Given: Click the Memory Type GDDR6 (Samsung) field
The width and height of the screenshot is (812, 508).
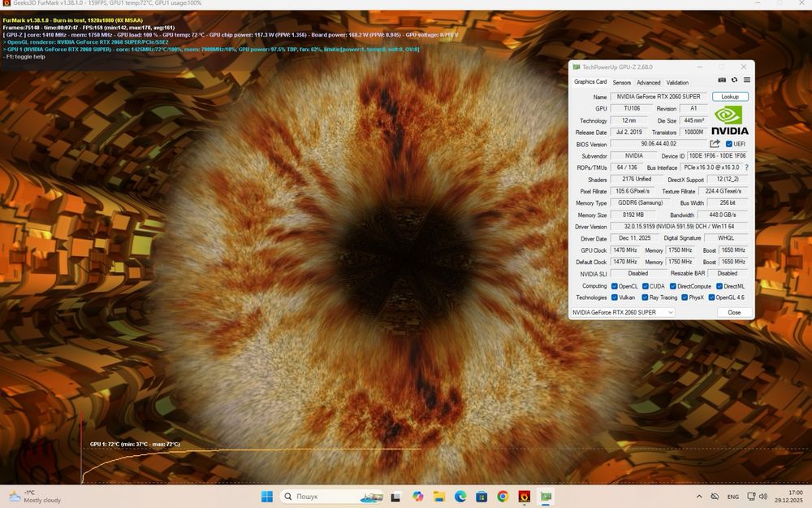Looking at the screenshot, I should (x=640, y=202).
